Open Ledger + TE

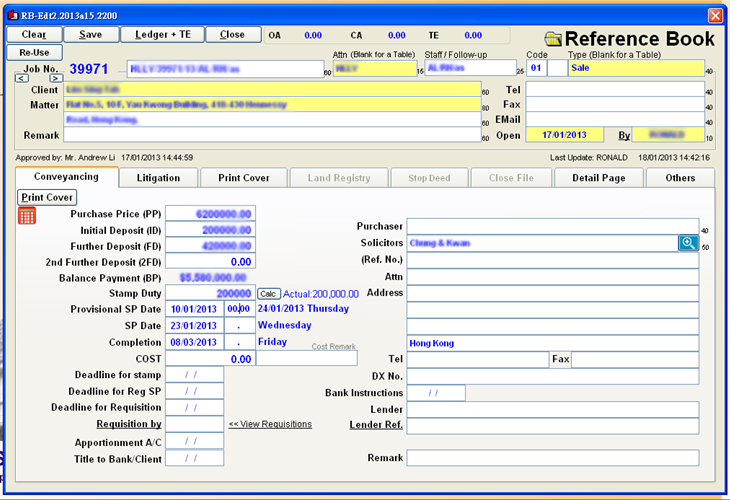[x=162, y=34]
